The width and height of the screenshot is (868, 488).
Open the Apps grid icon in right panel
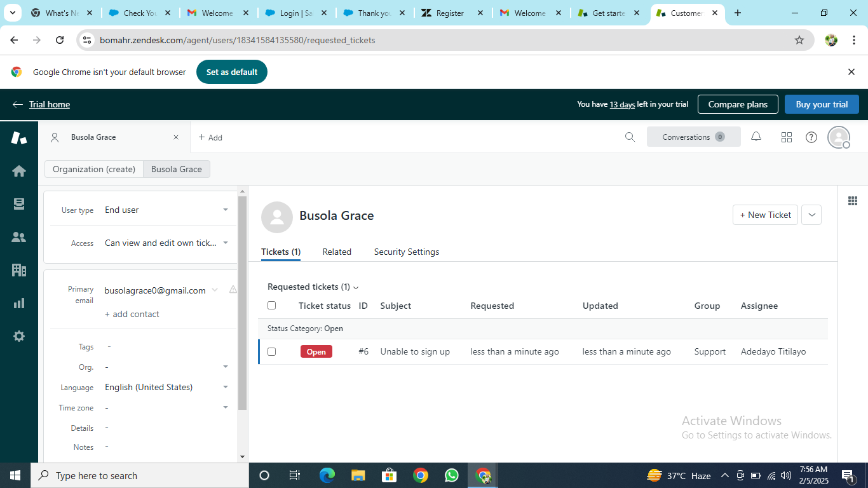pyautogui.click(x=853, y=201)
